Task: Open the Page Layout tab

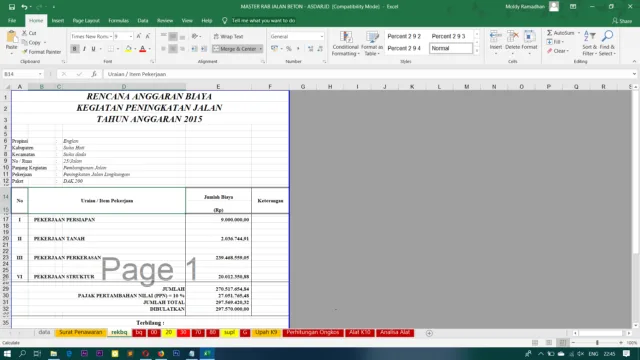Action: 86,20
